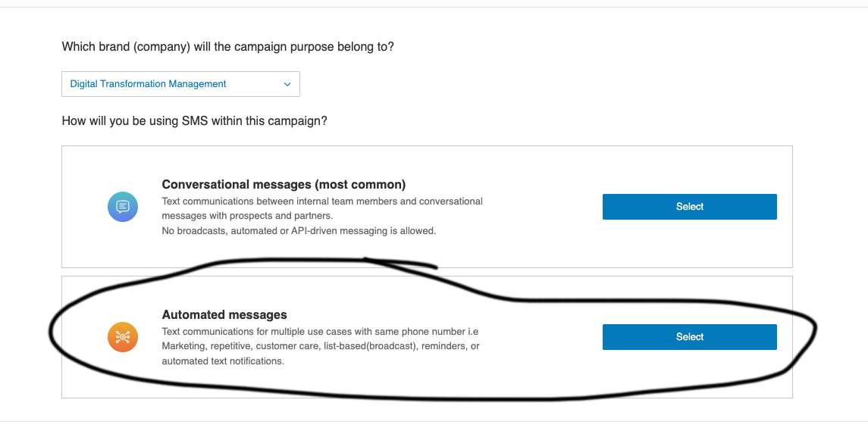Screen dimensions: 868x431
Task: Click the 'Digital Transformation Management' selected value text
Action: coord(149,84)
